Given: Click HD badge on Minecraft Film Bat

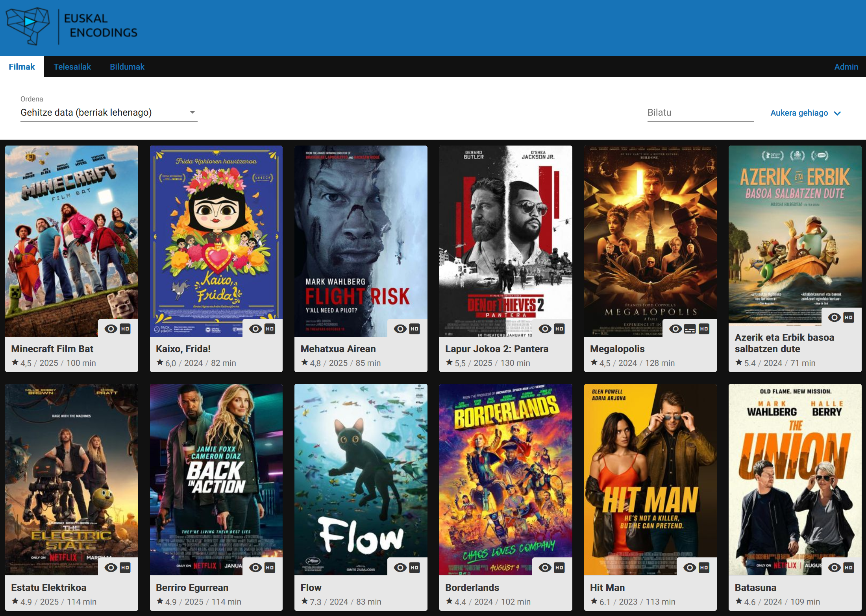Looking at the screenshot, I should tap(125, 329).
